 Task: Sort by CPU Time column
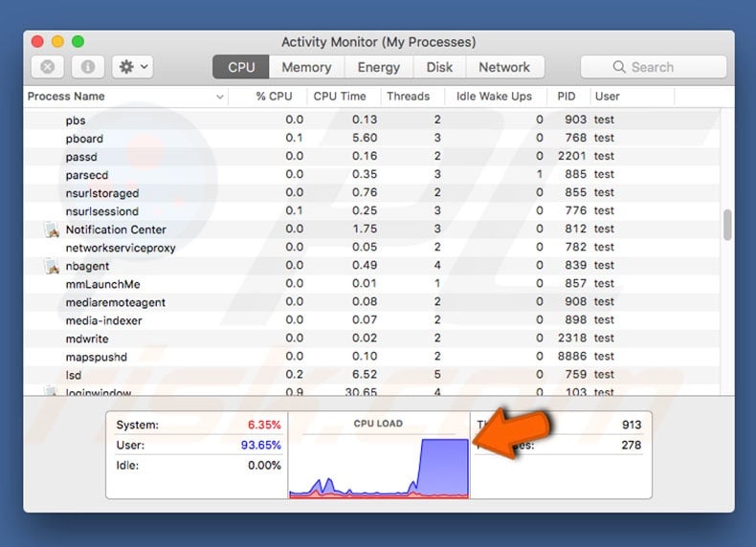pyautogui.click(x=340, y=97)
